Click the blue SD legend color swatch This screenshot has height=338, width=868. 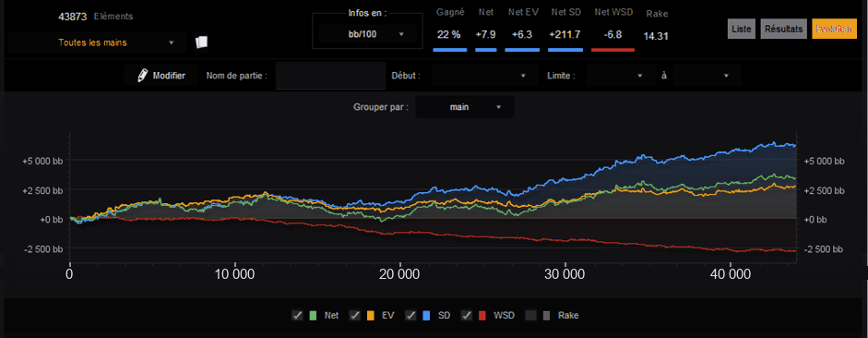426,316
